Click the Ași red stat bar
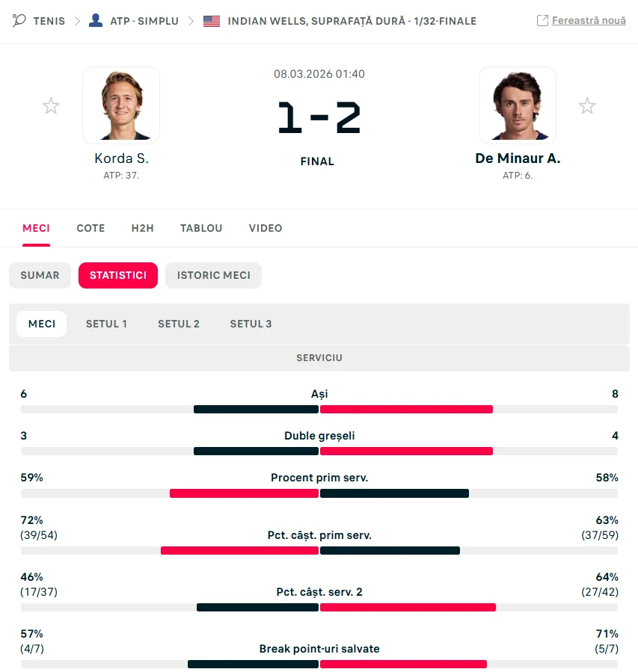 (x=406, y=409)
